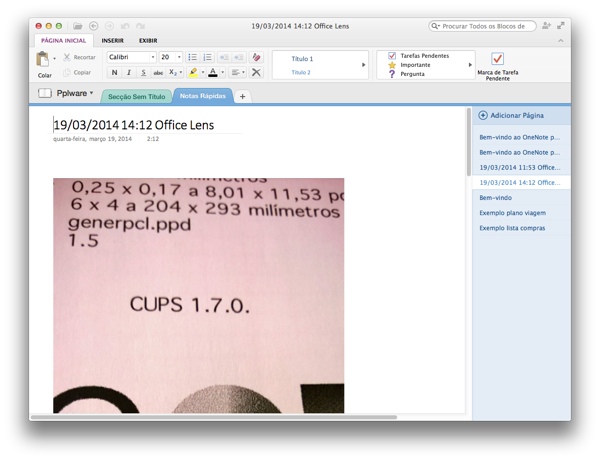Apply italic formatting
Viewport: 600px width, 461px height.
pyautogui.click(x=129, y=72)
